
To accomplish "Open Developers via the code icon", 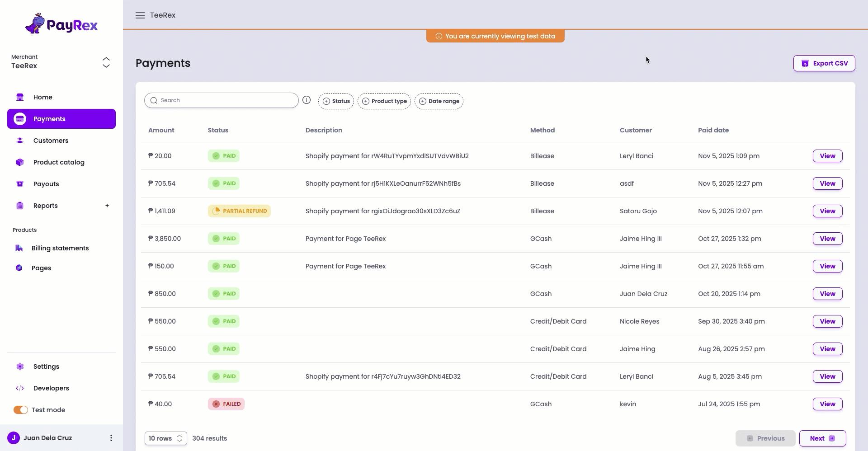I will point(20,388).
